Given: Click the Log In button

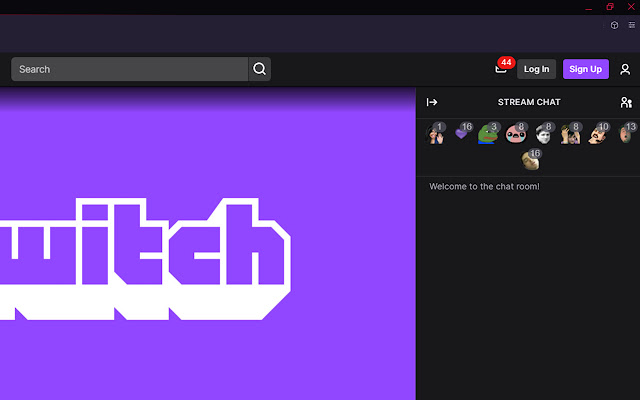Looking at the screenshot, I should coord(536,69).
